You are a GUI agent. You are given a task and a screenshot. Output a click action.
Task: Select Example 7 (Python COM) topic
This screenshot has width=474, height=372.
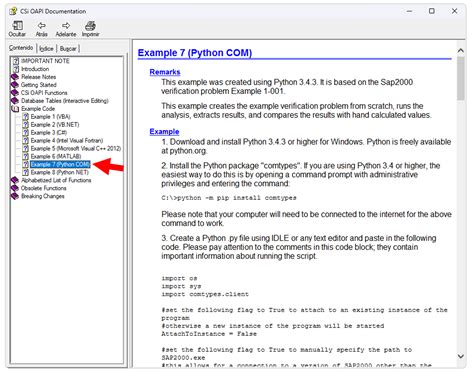(x=60, y=165)
